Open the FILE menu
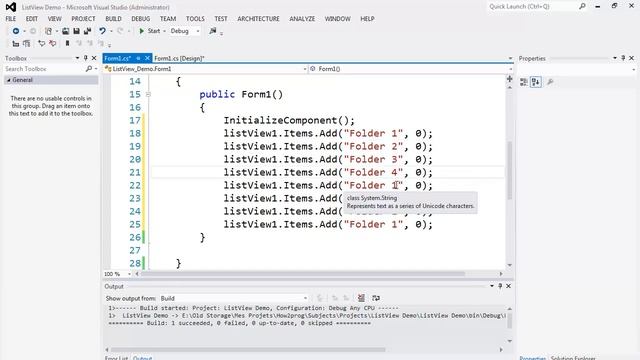 click(x=11, y=19)
